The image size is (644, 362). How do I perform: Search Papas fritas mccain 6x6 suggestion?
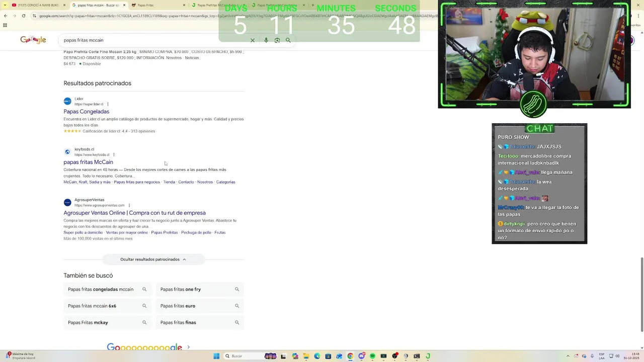pos(108,306)
